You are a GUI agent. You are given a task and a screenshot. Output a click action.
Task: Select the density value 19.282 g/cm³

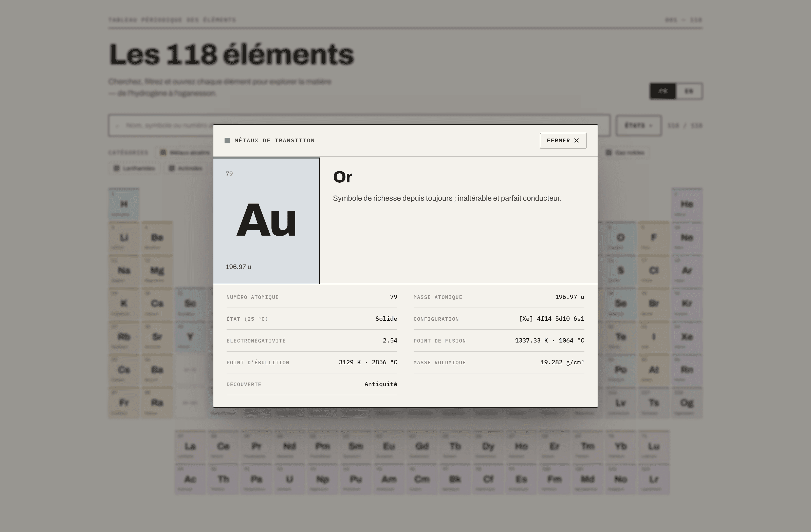562,362
